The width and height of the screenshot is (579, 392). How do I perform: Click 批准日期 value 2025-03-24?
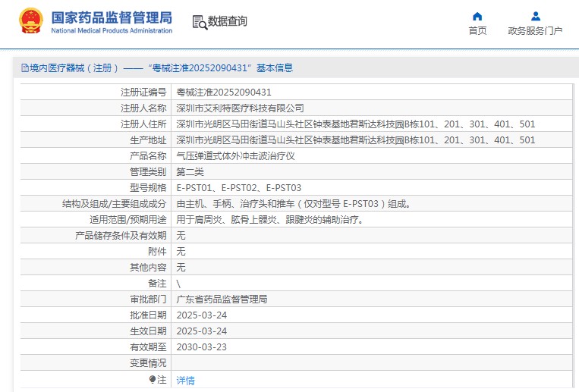202,315
